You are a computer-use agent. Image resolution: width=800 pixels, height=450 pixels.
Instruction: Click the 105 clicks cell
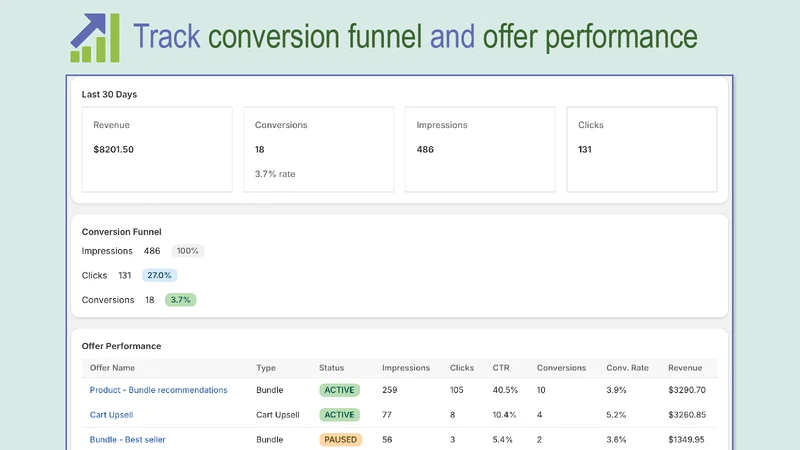(457, 390)
